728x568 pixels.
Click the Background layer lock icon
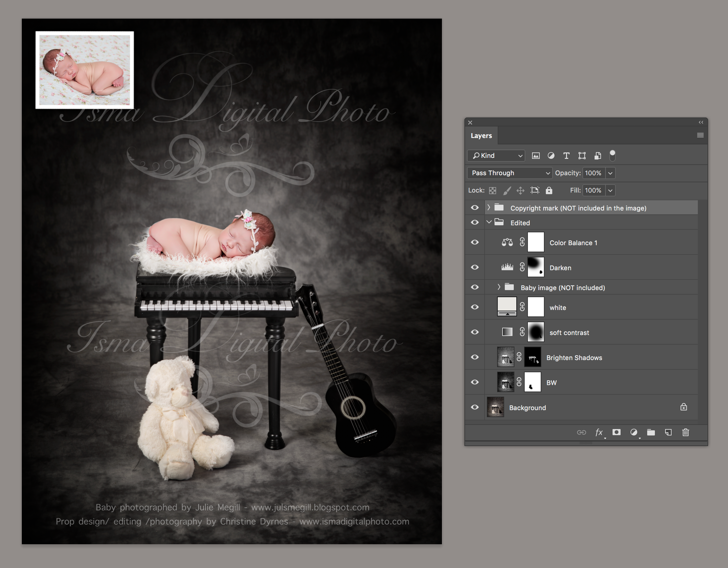tap(684, 407)
